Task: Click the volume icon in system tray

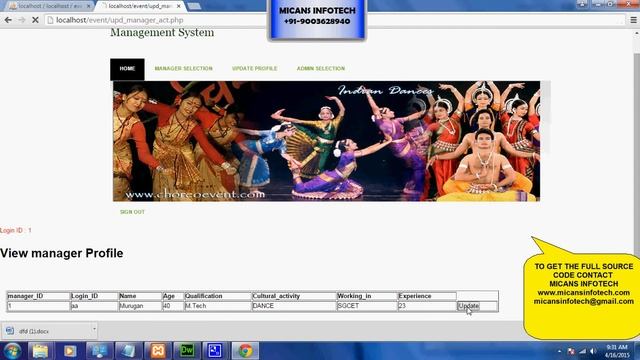Action: 593,351
